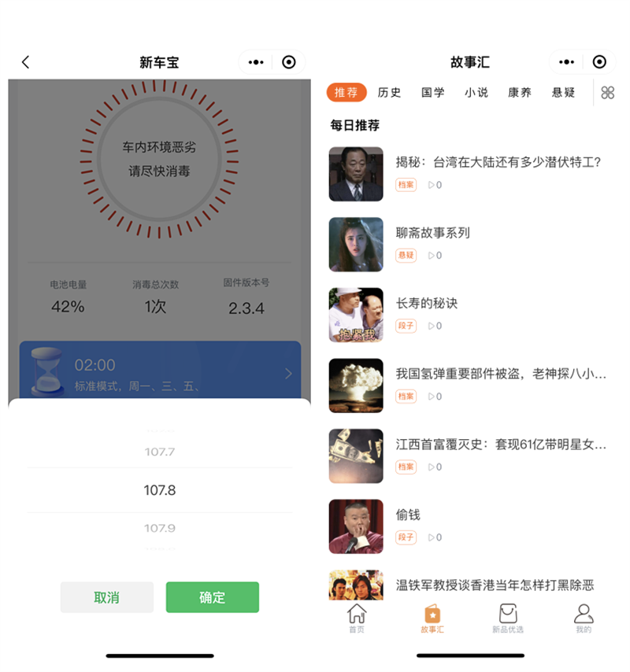Screen dimensions: 630x672
Task: Open the category grid icon beside 悬疑
Action: tap(607, 93)
